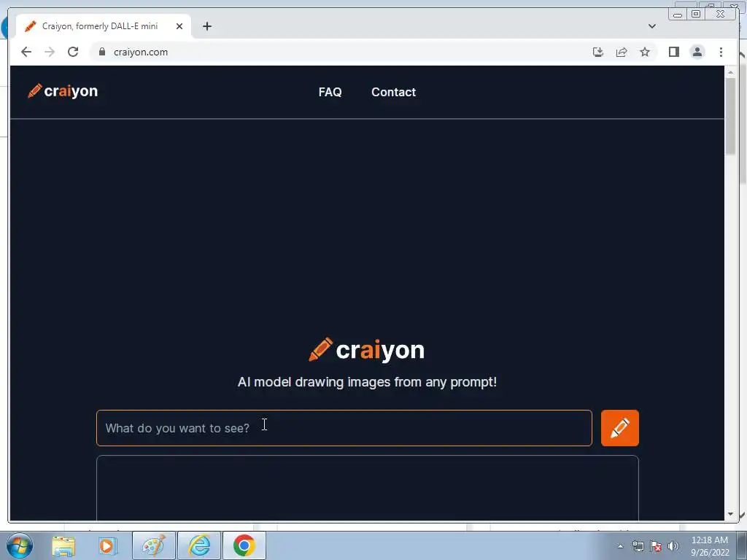
Task: Bookmark this page with the star icon
Action: point(645,52)
